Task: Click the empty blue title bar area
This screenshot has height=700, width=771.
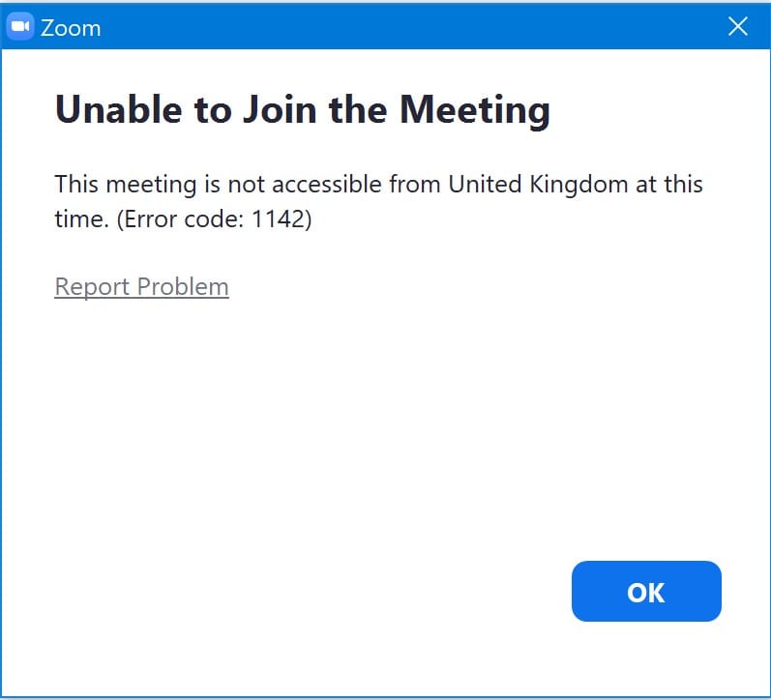Action: [x=406, y=26]
